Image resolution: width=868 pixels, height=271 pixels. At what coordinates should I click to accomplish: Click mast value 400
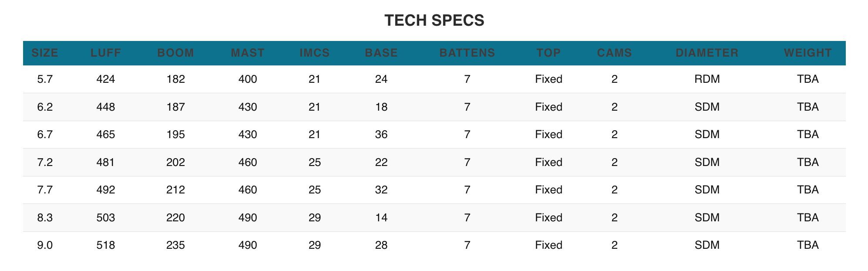click(248, 79)
